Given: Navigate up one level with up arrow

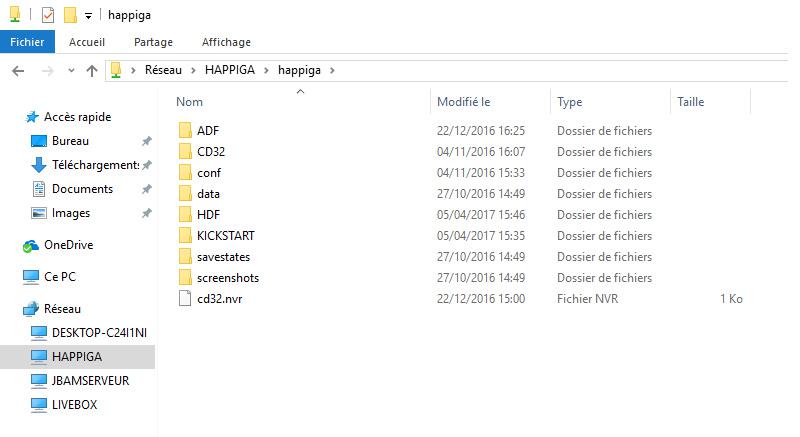Looking at the screenshot, I should (x=92, y=71).
